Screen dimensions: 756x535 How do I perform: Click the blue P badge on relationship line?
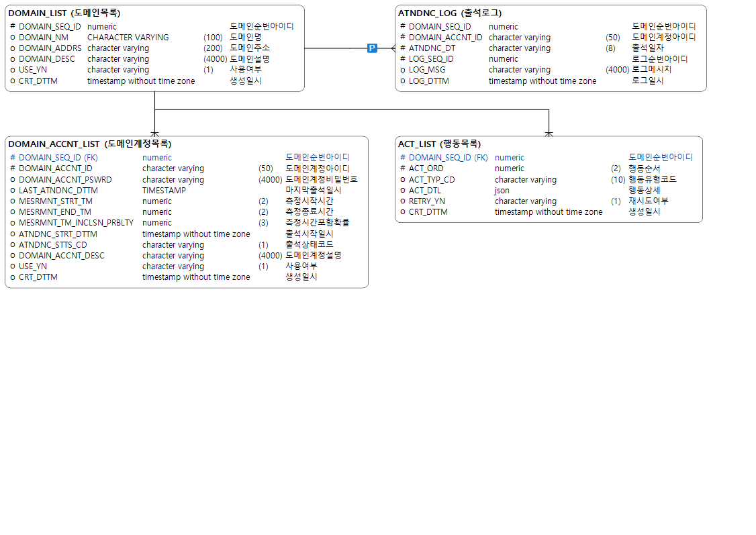pos(372,48)
